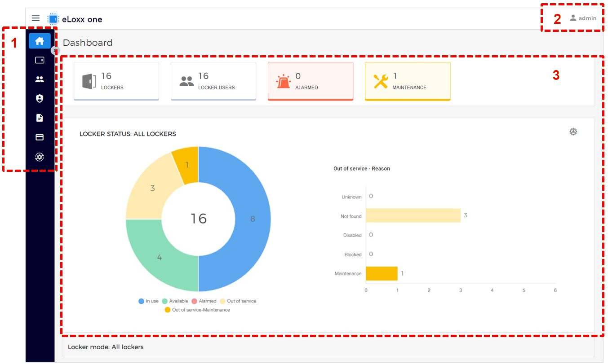
Task: Toggle the Out of service legend item
Action: (238, 301)
